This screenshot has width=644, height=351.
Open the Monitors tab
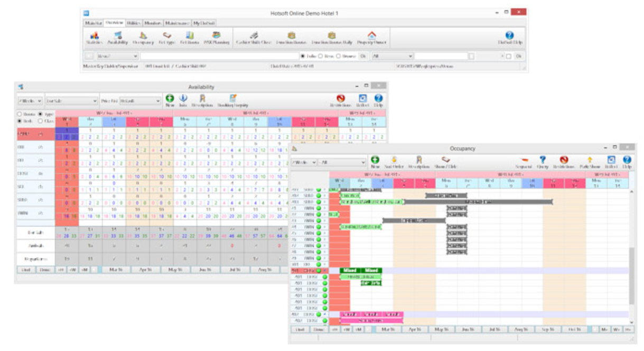point(153,23)
